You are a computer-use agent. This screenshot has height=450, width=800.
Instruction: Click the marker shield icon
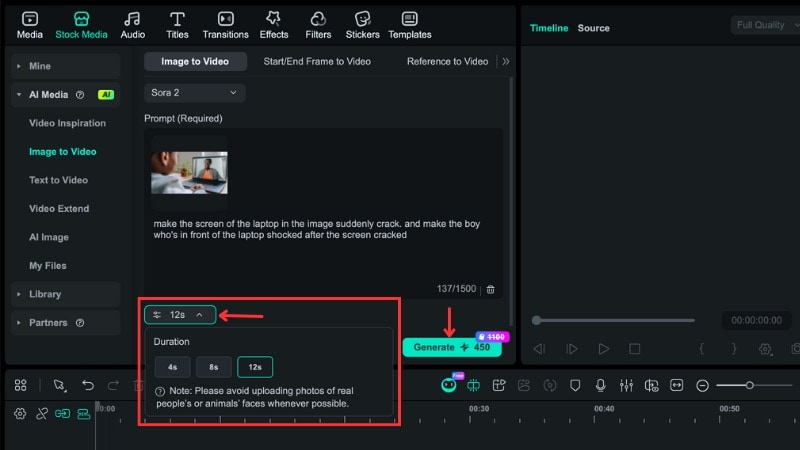[575, 385]
